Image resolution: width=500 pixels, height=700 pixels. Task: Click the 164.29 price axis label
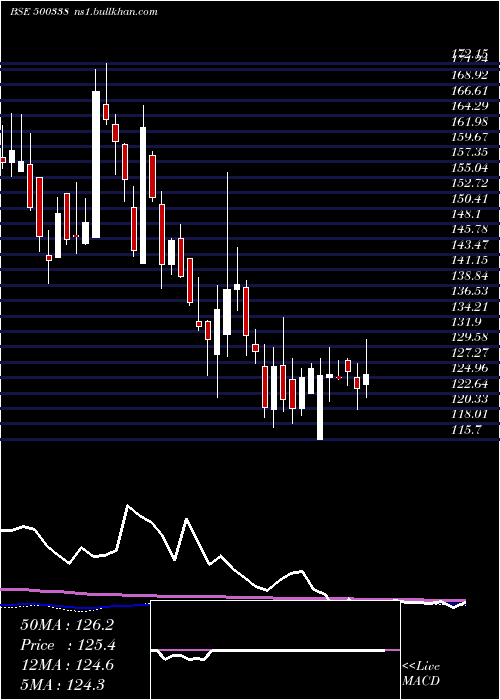(x=468, y=107)
